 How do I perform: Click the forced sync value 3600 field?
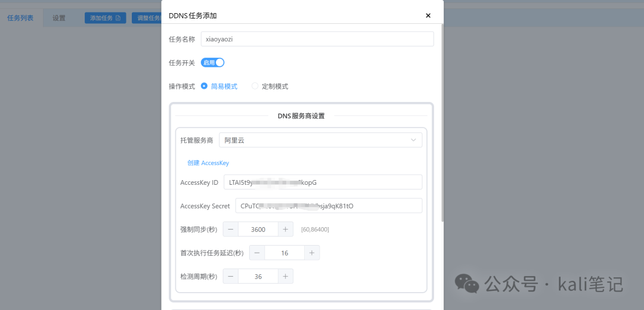coord(258,230)
